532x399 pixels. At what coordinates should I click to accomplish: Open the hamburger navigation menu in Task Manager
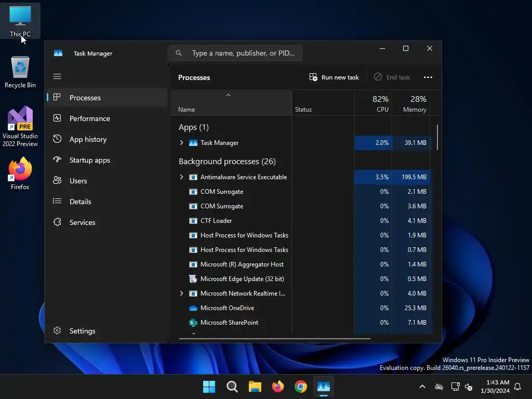click(x=57, y=76)
